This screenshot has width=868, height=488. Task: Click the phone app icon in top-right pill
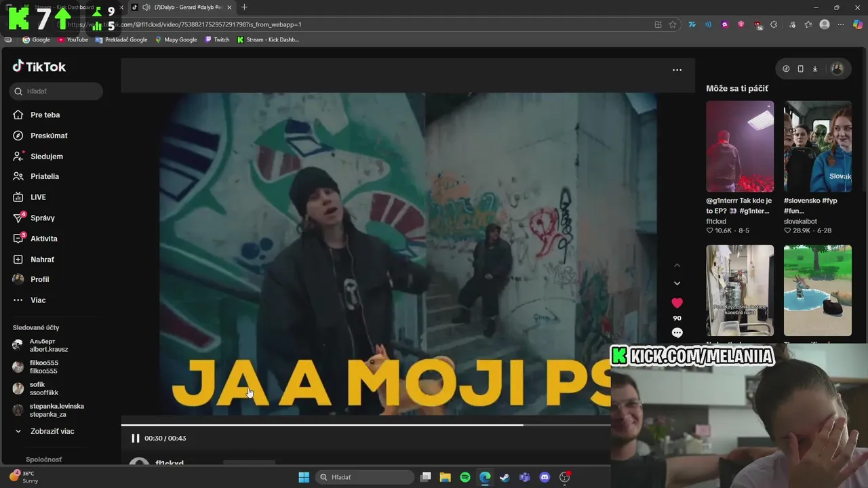pos(800,68)
